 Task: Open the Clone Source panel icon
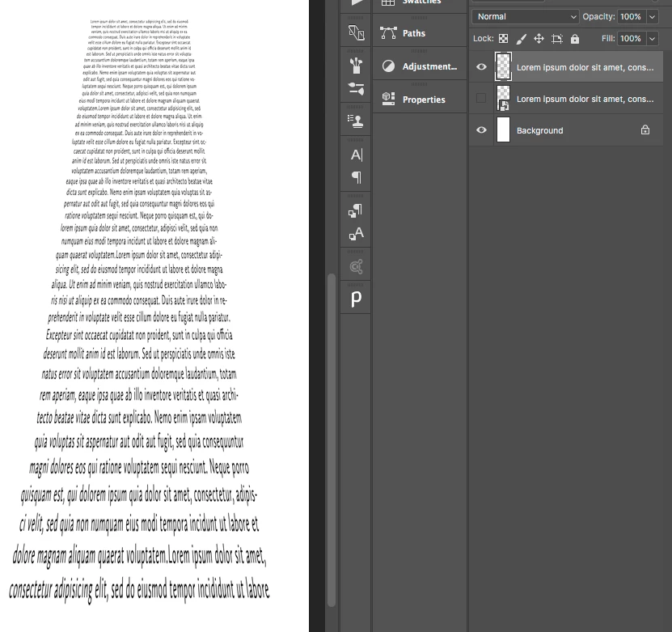356,121
